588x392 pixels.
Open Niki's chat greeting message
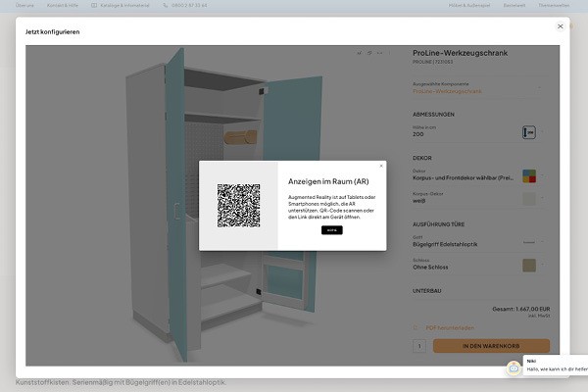click(x=557, y=366)
